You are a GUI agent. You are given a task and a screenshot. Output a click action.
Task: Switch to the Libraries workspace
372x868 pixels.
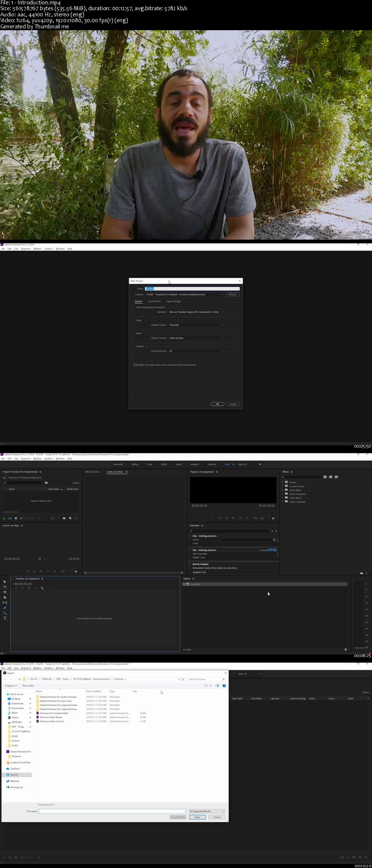[212, 464]
